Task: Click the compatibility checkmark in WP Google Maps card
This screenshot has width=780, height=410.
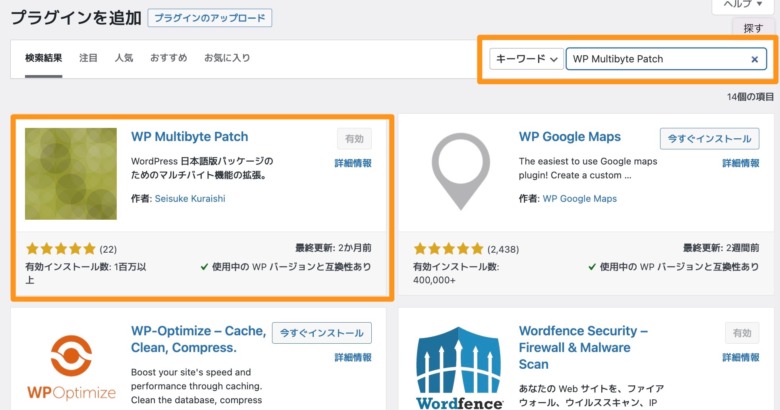Action: click(x=591, y=267)
